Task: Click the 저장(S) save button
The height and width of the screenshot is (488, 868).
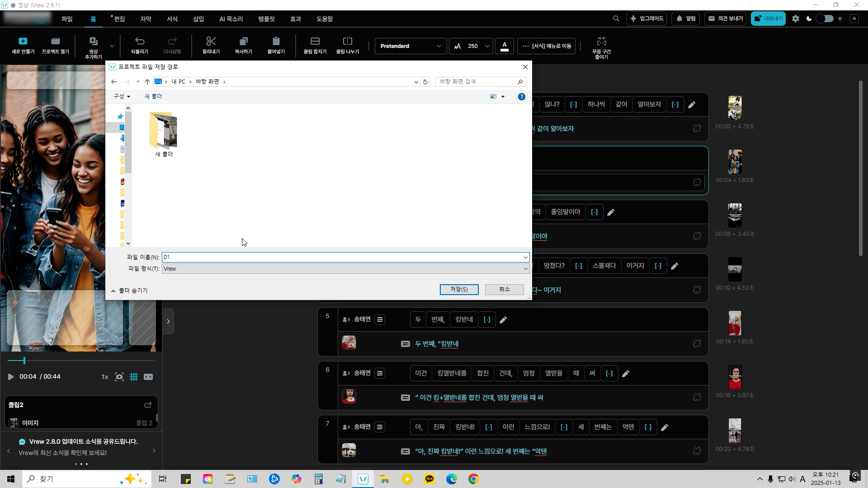Action: tap(459, 290)
